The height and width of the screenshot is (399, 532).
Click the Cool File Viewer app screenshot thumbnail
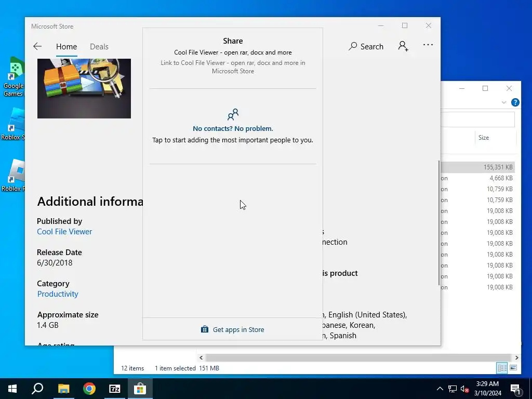tap(84, 88)
